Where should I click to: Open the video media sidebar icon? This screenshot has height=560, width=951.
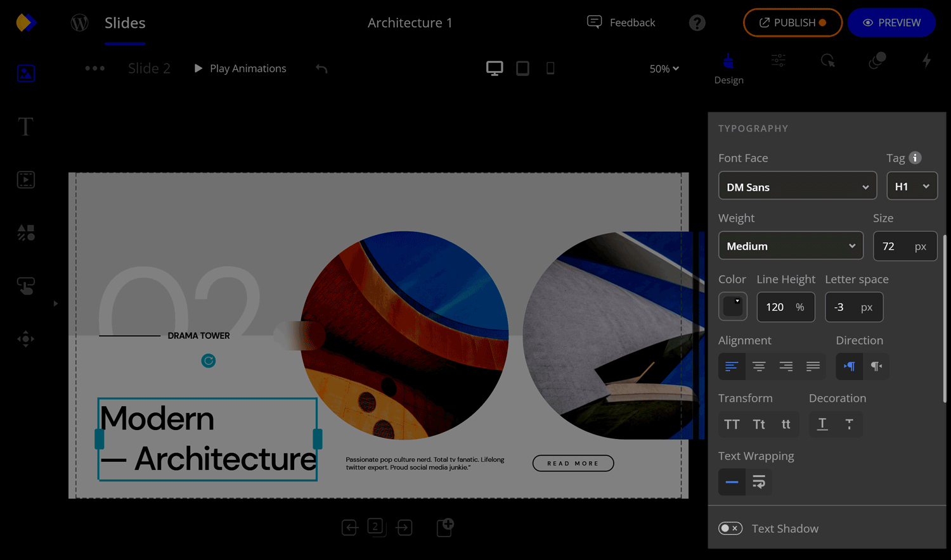tap(26, 180)
